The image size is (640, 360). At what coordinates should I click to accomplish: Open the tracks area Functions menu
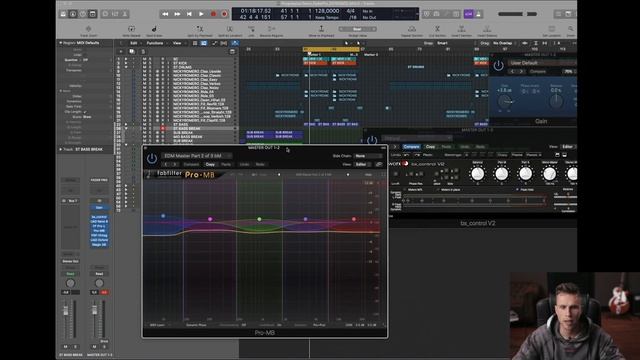(155, 43)
